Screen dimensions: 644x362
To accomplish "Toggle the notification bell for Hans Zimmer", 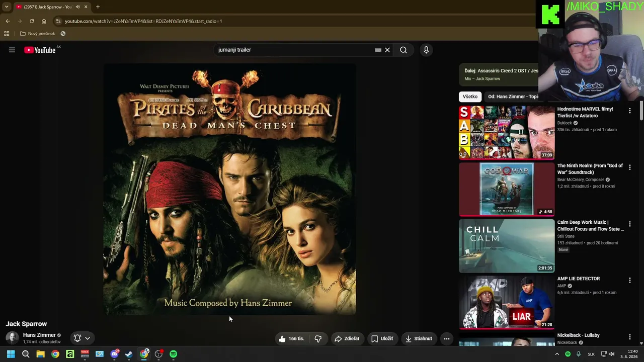I will click(x=77, y=338).
